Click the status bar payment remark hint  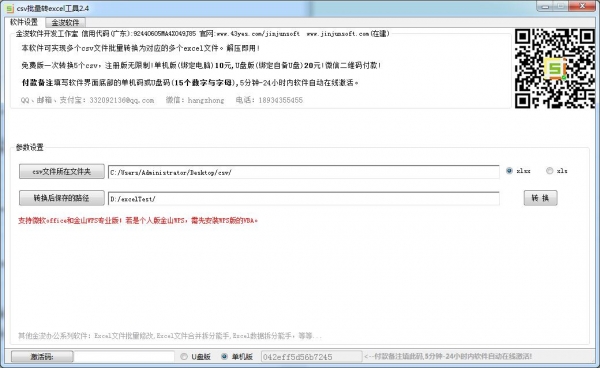point(448,357)
